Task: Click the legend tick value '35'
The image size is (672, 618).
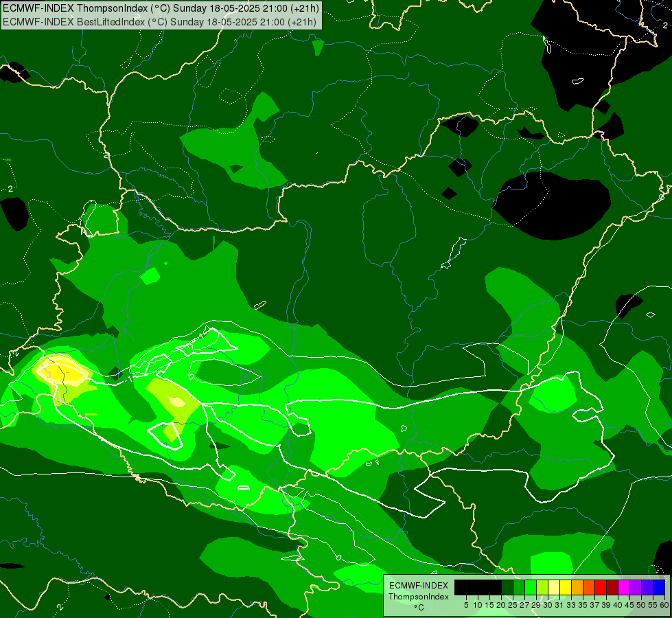Action: pos(583,605)
